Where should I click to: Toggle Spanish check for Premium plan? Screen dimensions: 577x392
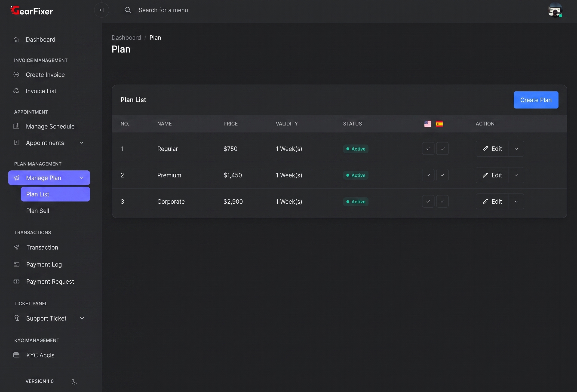442,175
